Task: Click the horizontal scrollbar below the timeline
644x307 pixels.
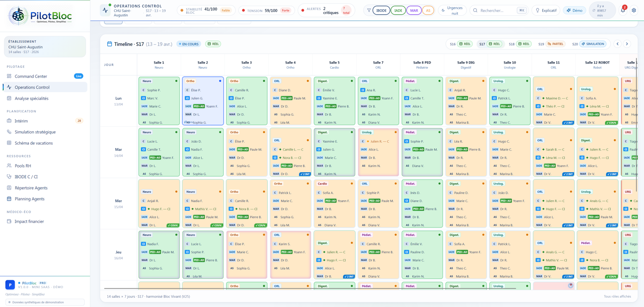Action: pyautogui.click(x=309, y=289)
